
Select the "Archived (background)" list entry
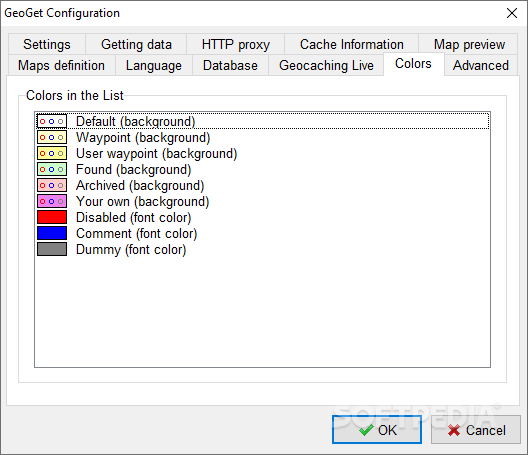click(x=262, y=185)
